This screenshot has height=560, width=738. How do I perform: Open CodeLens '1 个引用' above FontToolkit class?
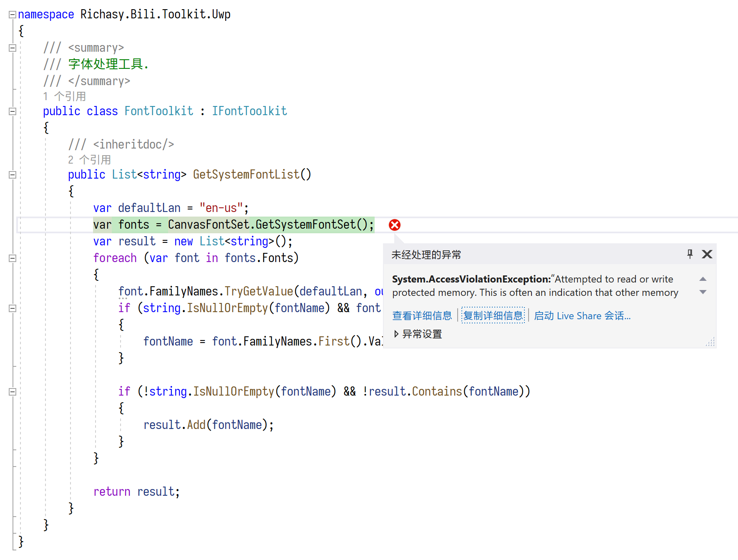pyautogui.click(x=65, y=96)
